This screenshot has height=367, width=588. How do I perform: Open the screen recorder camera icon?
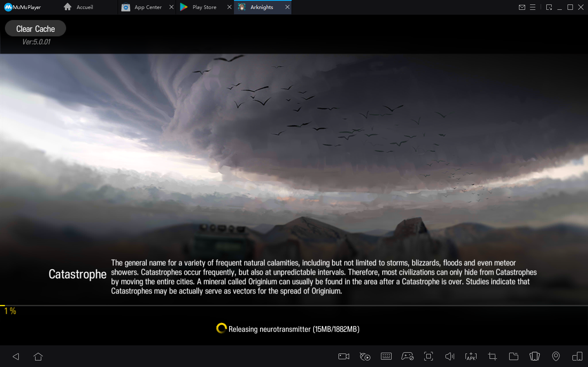[x=344, y=356]
